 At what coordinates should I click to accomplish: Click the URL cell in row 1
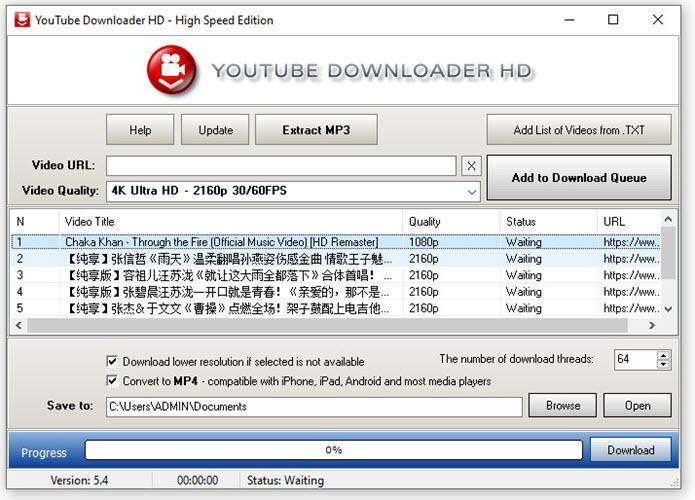pos(631,242)
